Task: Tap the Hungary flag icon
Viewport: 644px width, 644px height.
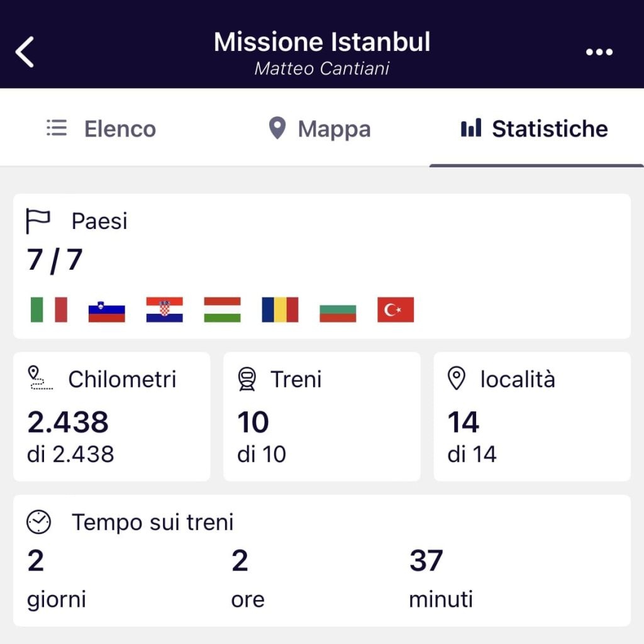Action: click(222, 309)
